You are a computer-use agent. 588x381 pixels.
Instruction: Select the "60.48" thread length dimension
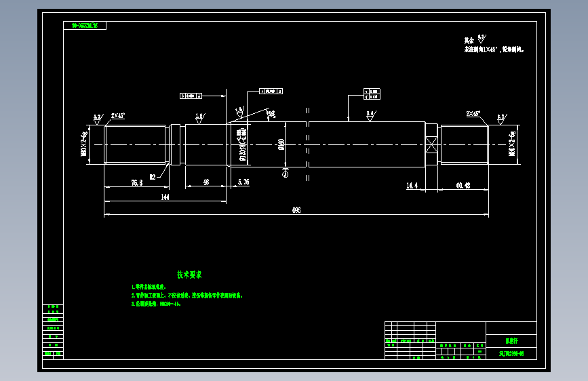(463, 185)
